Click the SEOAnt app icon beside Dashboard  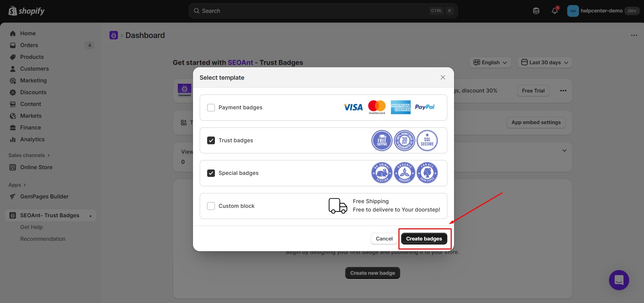point(114,35)
